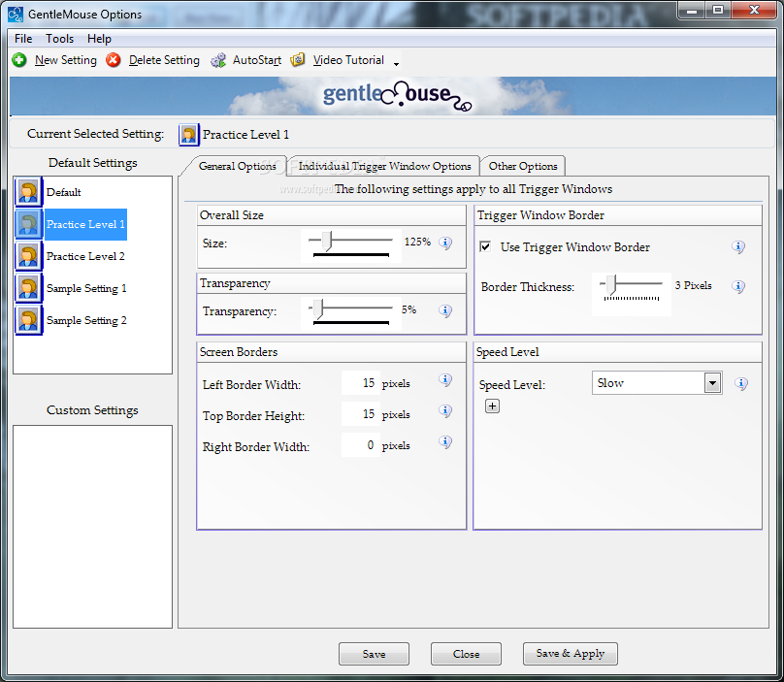Click New Setting toolbar label
784x682 pixels.
coord(66,60)
